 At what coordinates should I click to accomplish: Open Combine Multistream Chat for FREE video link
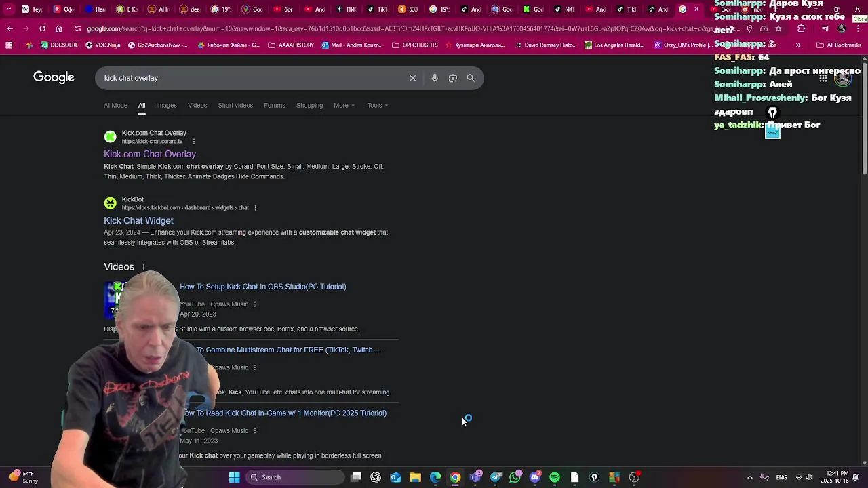click(x=288, y=350)
